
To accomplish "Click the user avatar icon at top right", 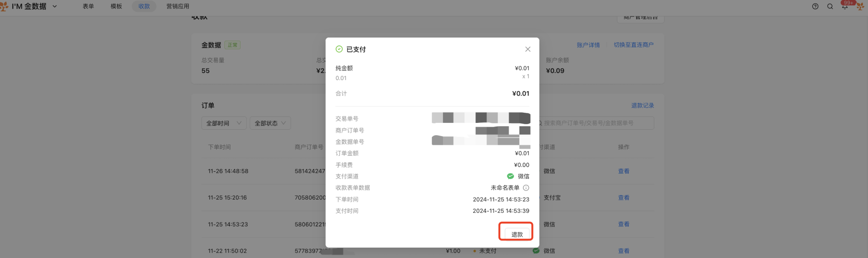I will click(860, 7).
